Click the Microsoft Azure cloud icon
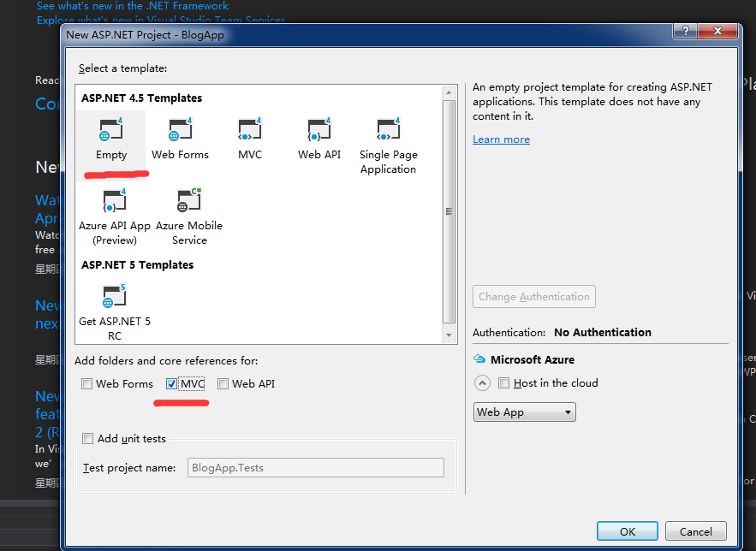Screen dimensions: 756x551 point(479,359)
